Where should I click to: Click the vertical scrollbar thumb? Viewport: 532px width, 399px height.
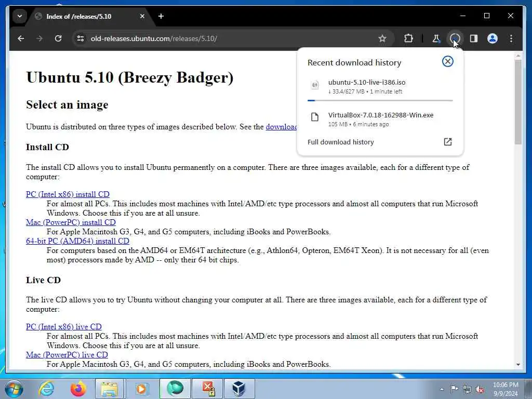coord(518,102)
